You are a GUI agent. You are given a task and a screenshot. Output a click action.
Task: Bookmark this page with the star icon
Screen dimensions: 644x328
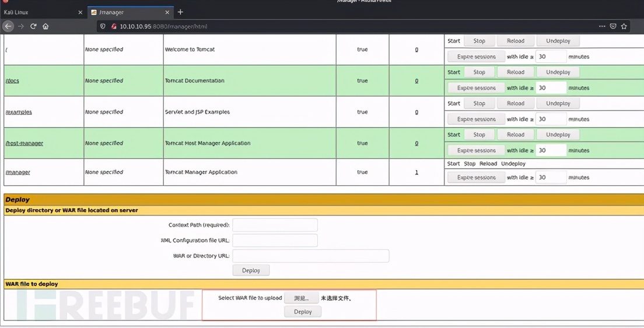[x=624, y=26]
